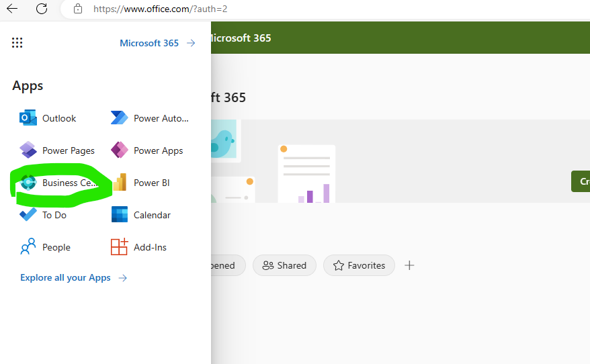
Task: Click the People label text
Action: pyautogui.click(x=56, y=247)
